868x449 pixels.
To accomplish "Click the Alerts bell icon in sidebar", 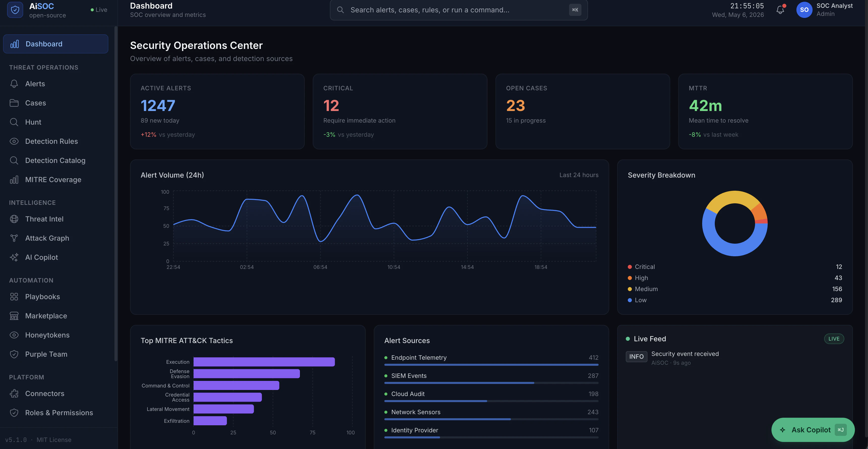I will click(14, 84).
